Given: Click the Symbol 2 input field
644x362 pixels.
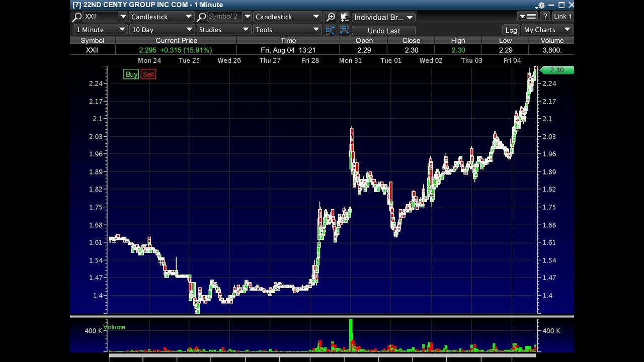Looking at the screenshot, I should (x=224, y=17).
